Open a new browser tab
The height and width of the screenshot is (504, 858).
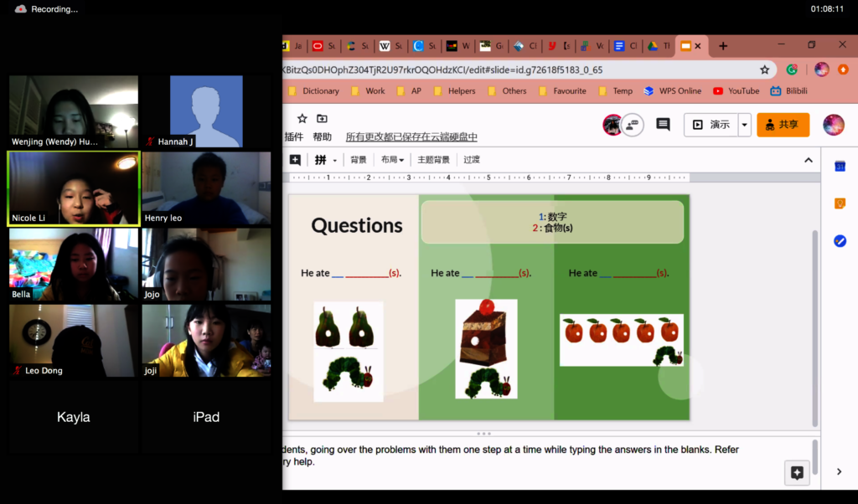(723, 46)
